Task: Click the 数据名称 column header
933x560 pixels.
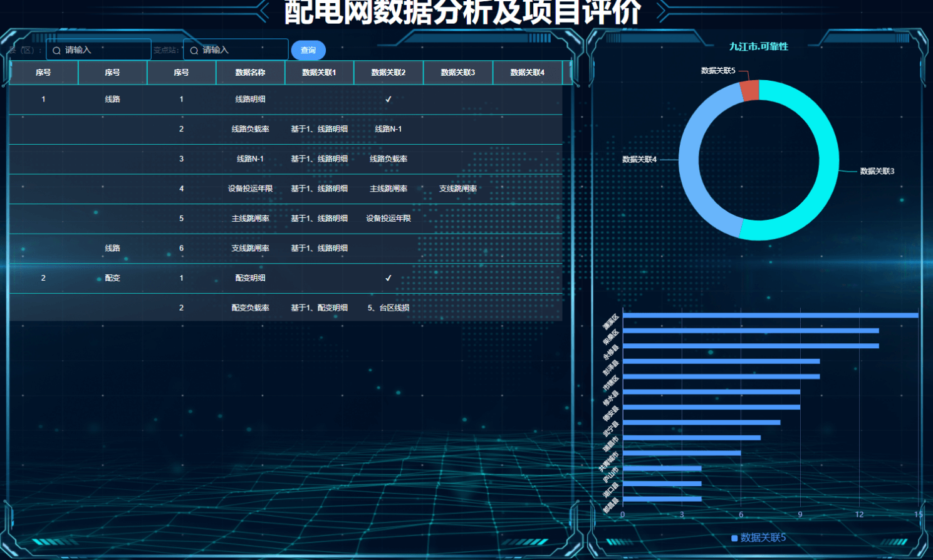Action: tap(250, 73)
